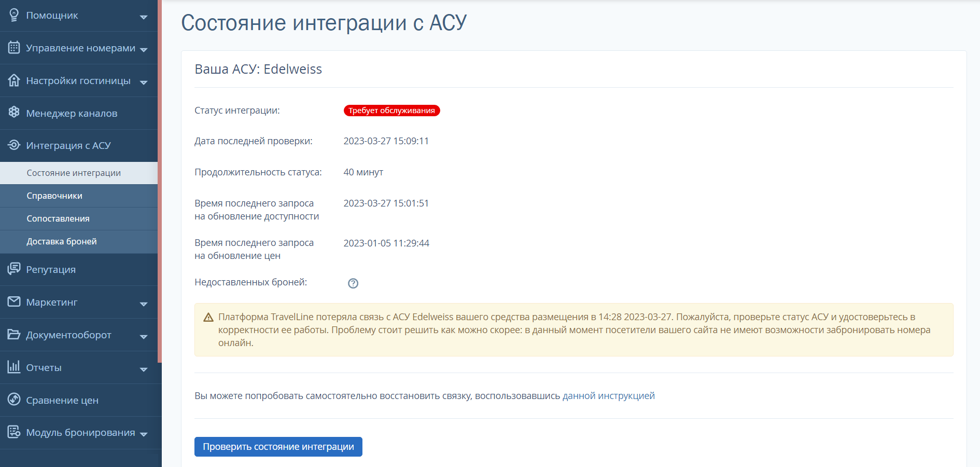Image resolution: width=980 pixels, height=467 pixels.
Task: Expand the Управление номерами arrow
Action: (x=144, y=50)
